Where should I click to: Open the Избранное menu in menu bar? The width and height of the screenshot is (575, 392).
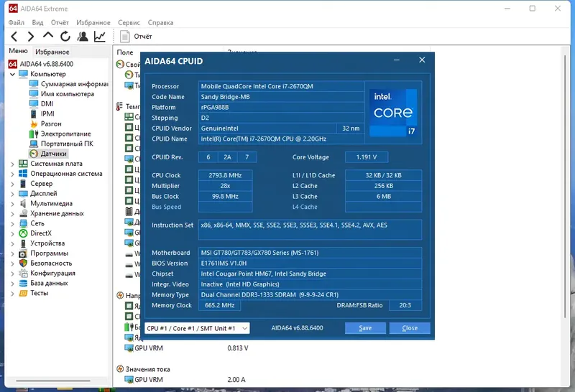click(x=93, y=23)
